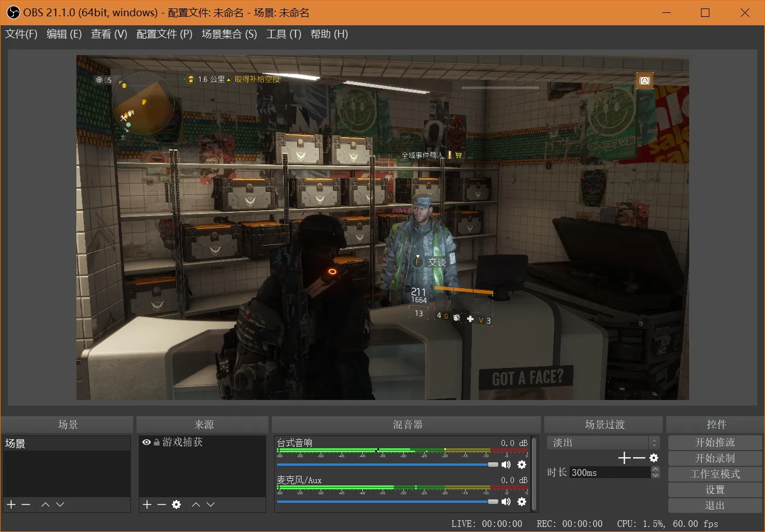Viewport: 765px width, 532px height.
Task: Click 退出 to exit OBS
Action: point(715,506)
